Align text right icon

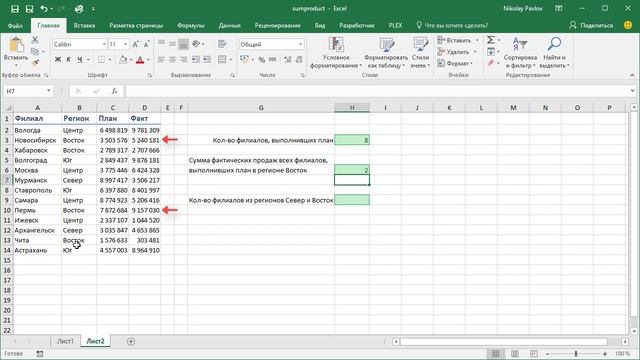184,60
